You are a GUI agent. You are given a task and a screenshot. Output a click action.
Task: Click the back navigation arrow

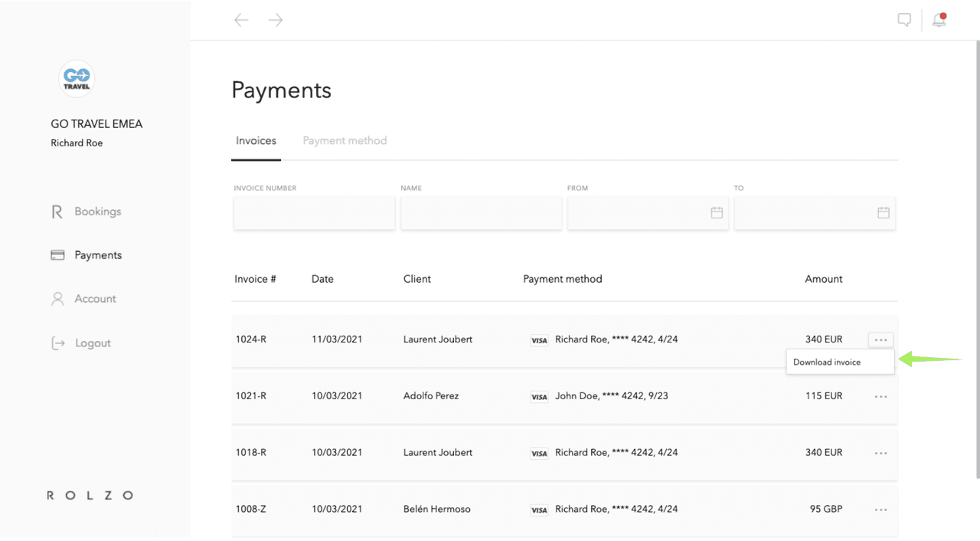(x=241, y=20)
